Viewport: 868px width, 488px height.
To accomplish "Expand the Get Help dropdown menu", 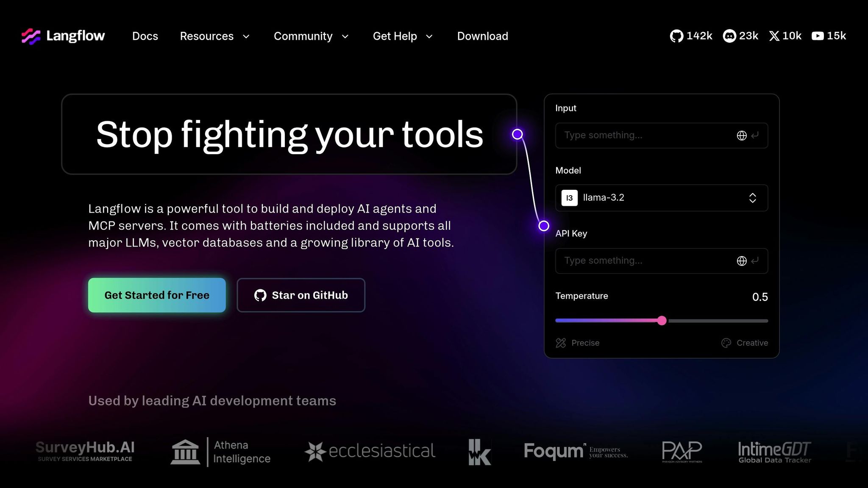I will coord(403,36).
